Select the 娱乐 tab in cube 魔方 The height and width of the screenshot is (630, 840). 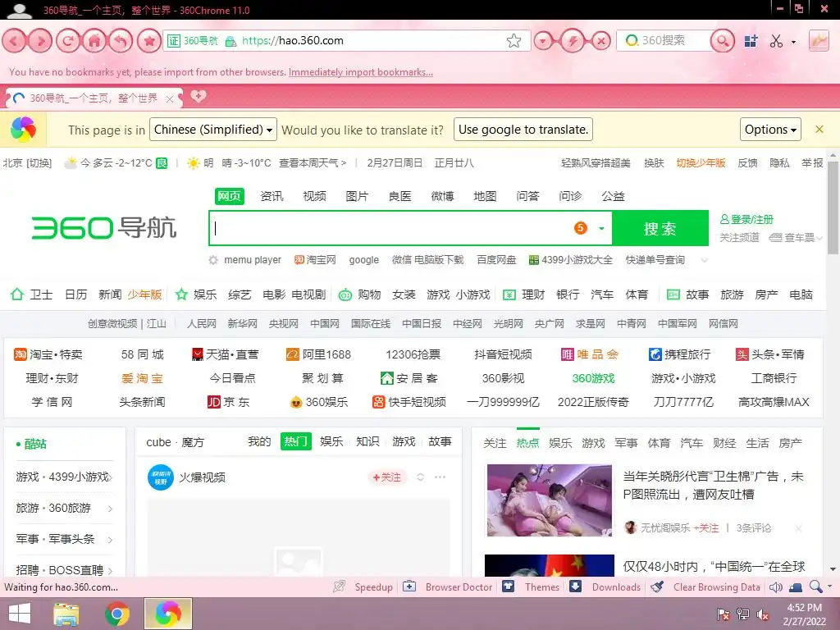click(331, 441)
